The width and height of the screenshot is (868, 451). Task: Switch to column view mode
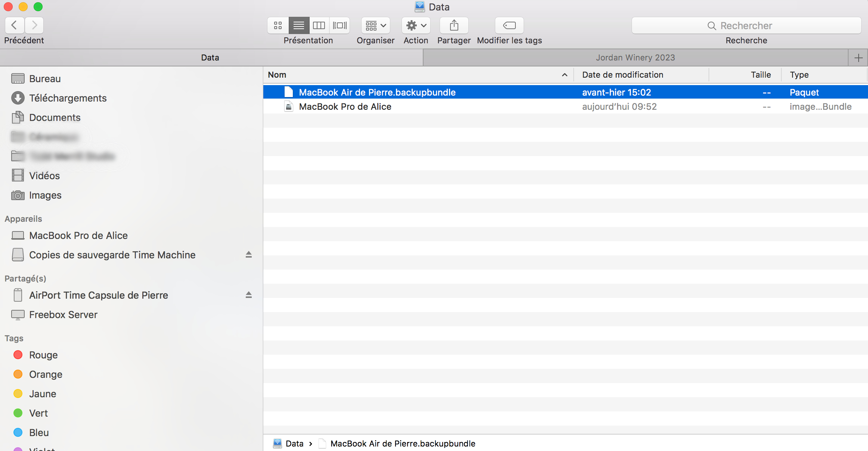(319, 25)
